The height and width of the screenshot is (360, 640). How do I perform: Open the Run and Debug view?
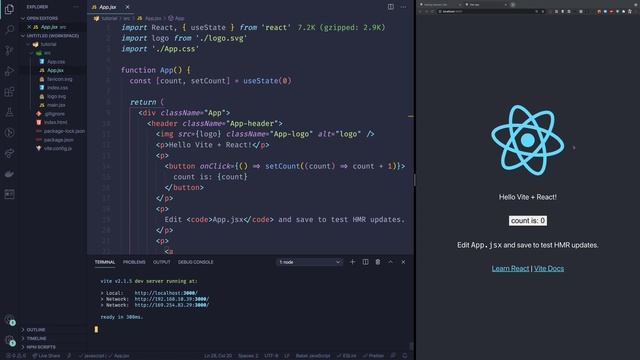[9, 71]
